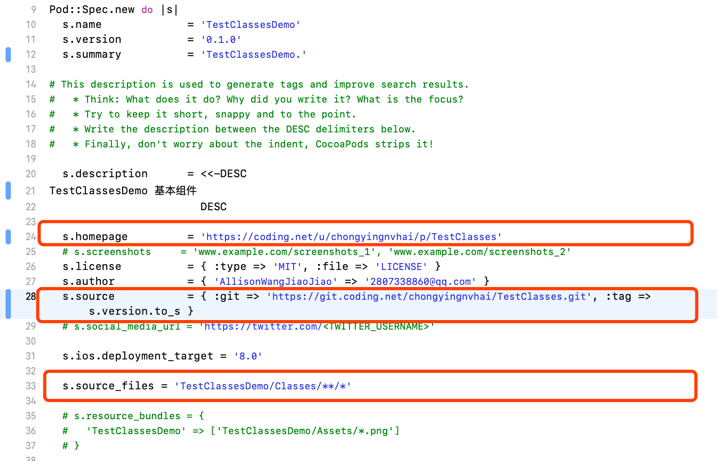Click line number 9 in the gutter
This screenshot has height=461, width=717.
tap(33, 10)
